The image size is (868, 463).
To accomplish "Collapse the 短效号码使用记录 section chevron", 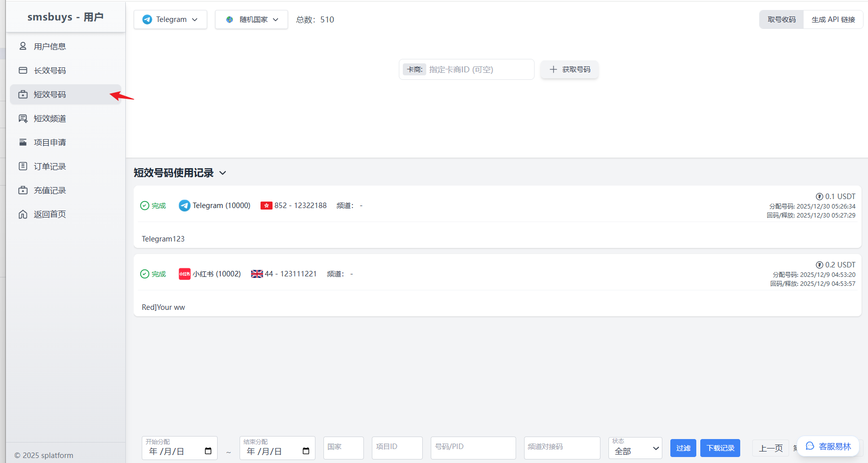I will [x=223, y=173].
